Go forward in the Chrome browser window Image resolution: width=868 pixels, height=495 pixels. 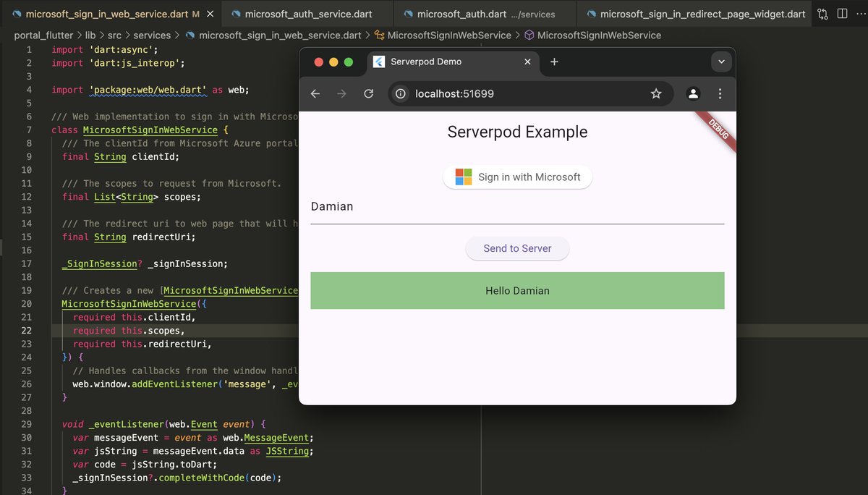click(x=341, y=93)
